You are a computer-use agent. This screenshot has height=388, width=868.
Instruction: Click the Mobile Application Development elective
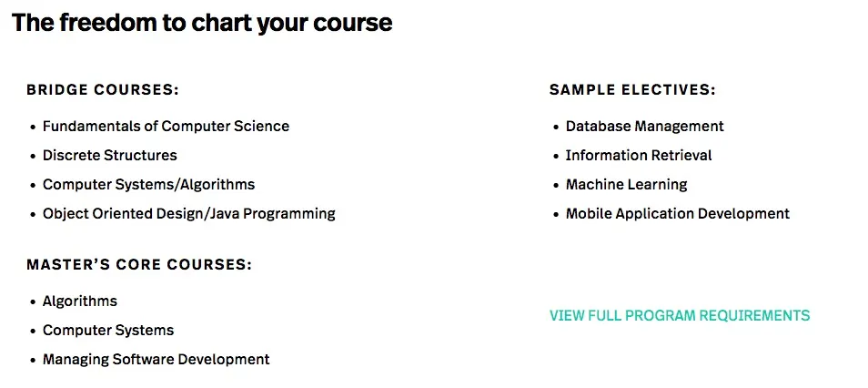pos(677,214)
